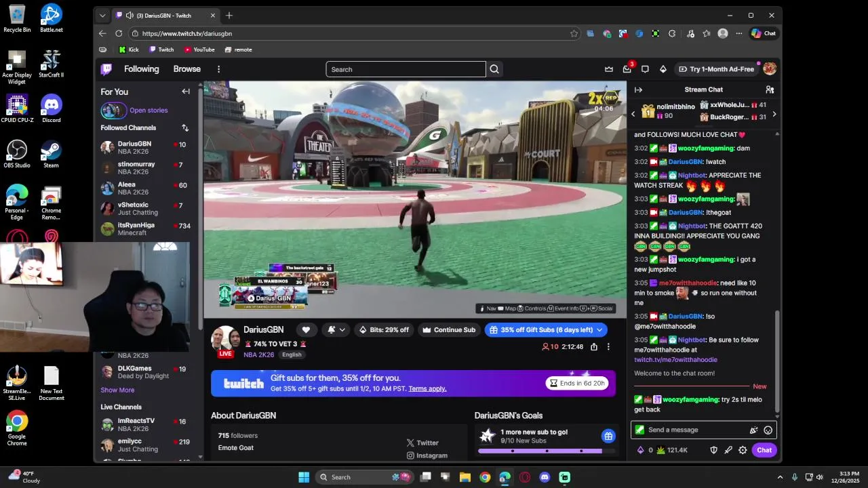Open the ImReactsTV live channel

pos(146,425)
